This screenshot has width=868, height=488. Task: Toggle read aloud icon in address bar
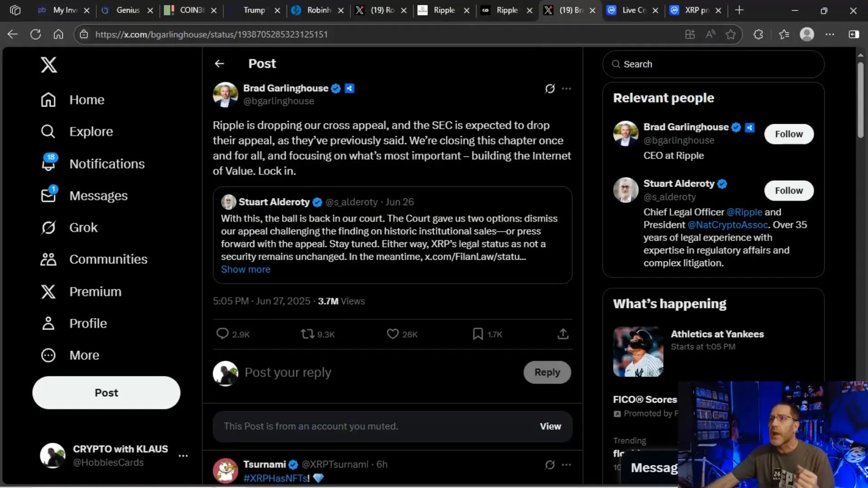[x=711, y=34]
